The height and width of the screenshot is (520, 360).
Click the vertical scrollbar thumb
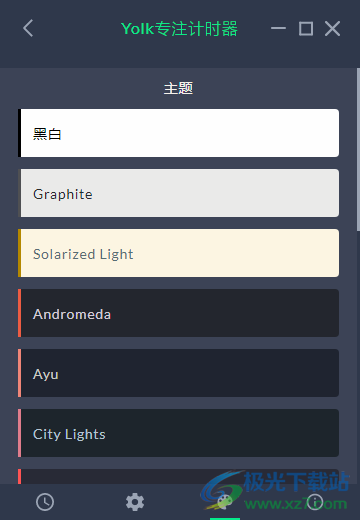pos(358,149)
